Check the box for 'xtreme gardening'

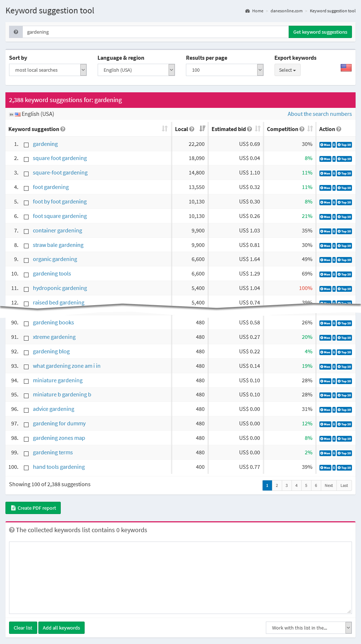click(x=26, y=338)
